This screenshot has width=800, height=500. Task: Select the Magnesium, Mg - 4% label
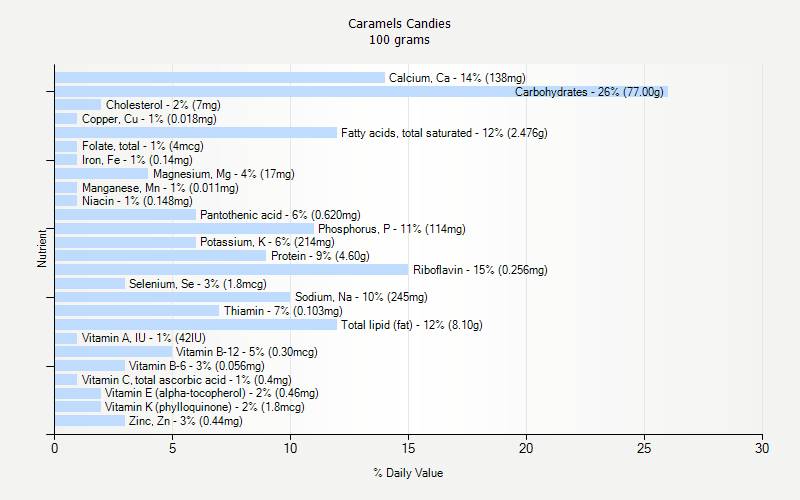click(224, 174)
